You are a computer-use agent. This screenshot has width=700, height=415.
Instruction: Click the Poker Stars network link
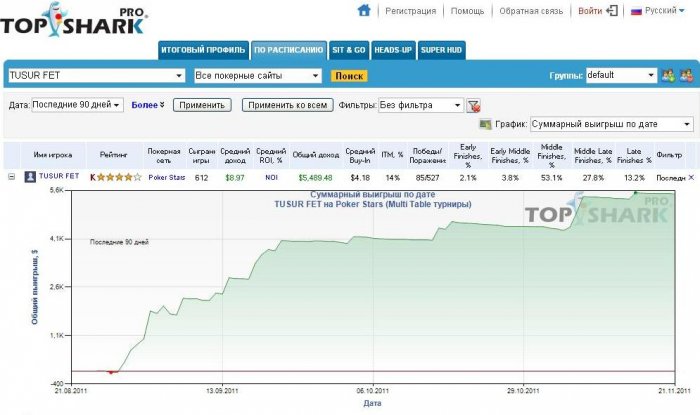[167, 177]
